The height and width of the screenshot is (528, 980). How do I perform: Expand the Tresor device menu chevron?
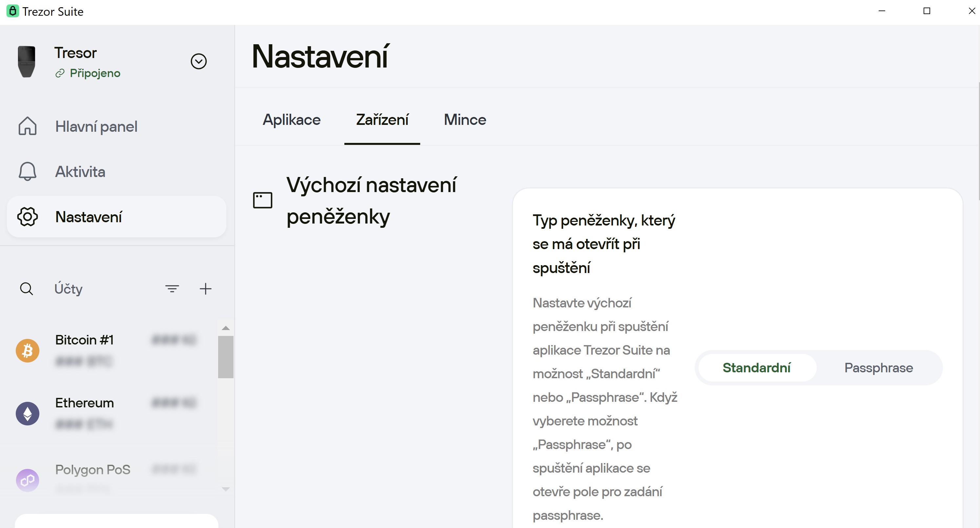coord(199,61)
